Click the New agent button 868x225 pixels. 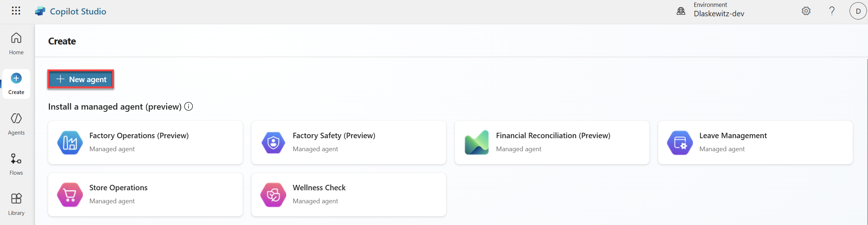(x=81, y=79)
